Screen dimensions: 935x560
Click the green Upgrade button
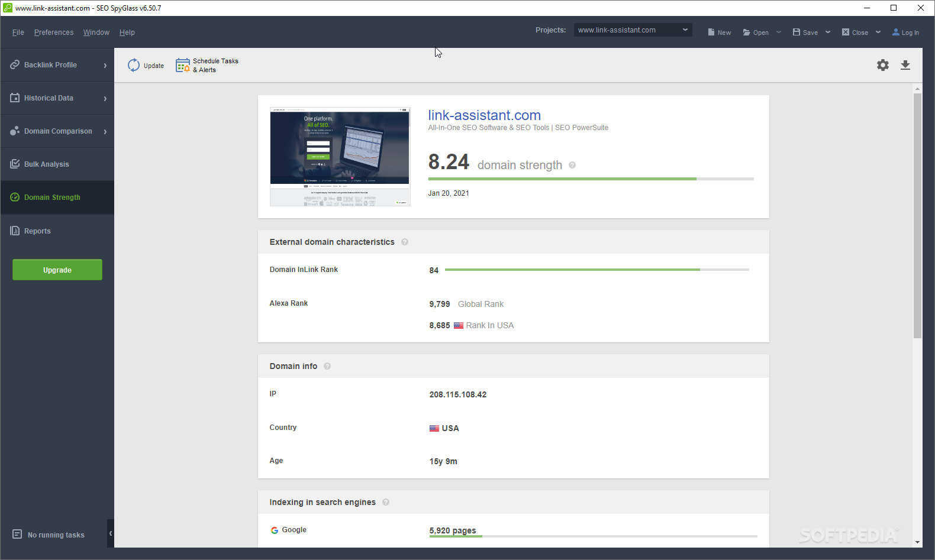pyautogui.click(x=57, y=270)
